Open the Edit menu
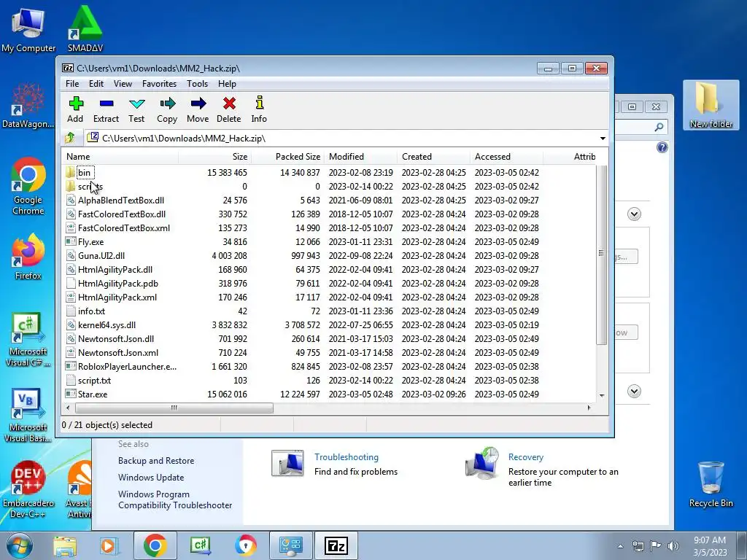Screen dimensions: 747x560 (x=96, y=84)
